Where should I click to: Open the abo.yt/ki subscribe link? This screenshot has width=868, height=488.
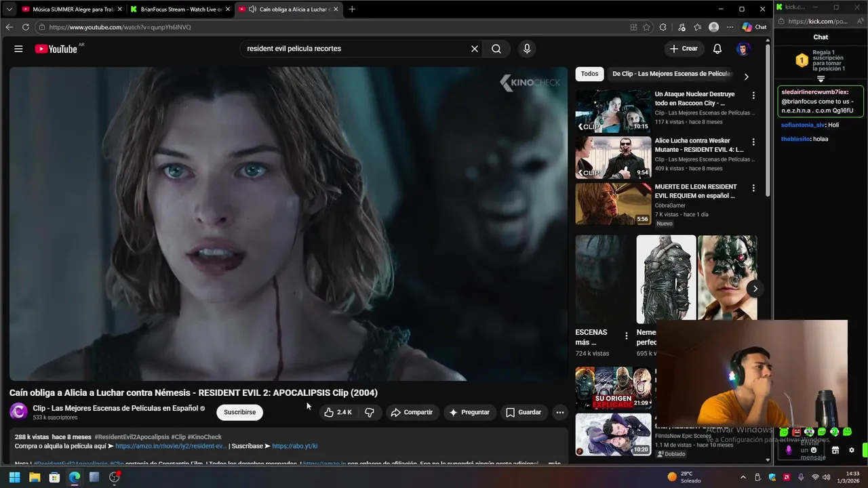pyautogui.click(x=295, y=446)
